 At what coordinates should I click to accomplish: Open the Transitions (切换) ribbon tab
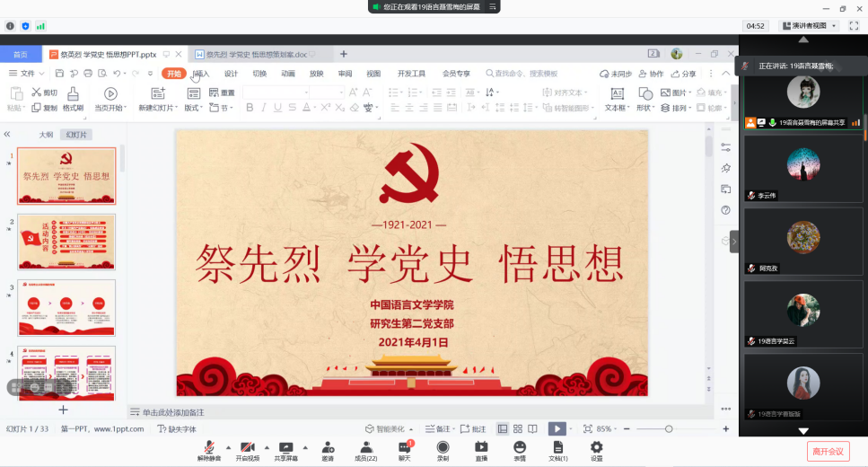259,74
